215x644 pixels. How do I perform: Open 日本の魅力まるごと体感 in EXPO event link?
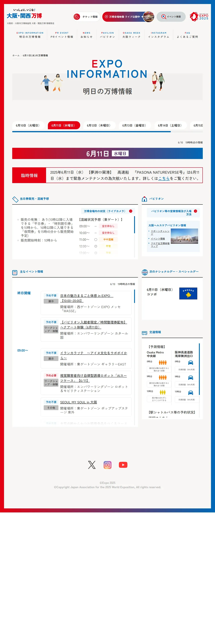[x=87, y=298]
